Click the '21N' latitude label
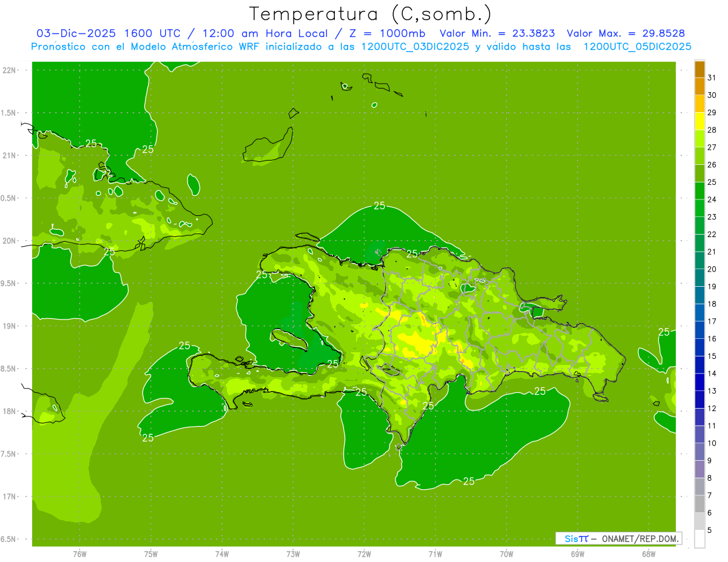This screenshot has width=728, height=562. click(9, 155)
